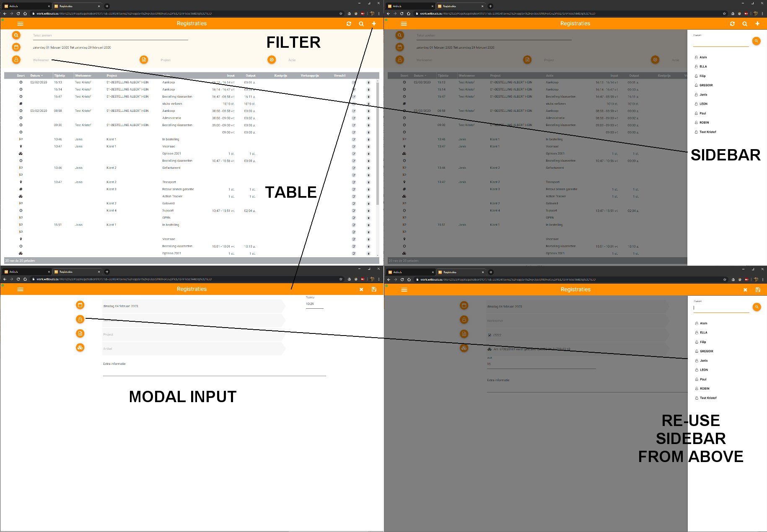Click the header magnifier icon in top-right window
This screenshot has width=767, height=532.
pyautogui.click(x=745, y=24)
